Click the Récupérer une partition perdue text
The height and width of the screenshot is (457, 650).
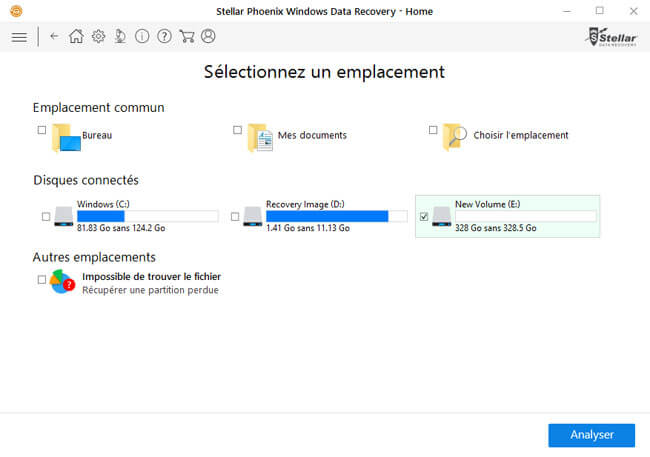click(150, 290)
